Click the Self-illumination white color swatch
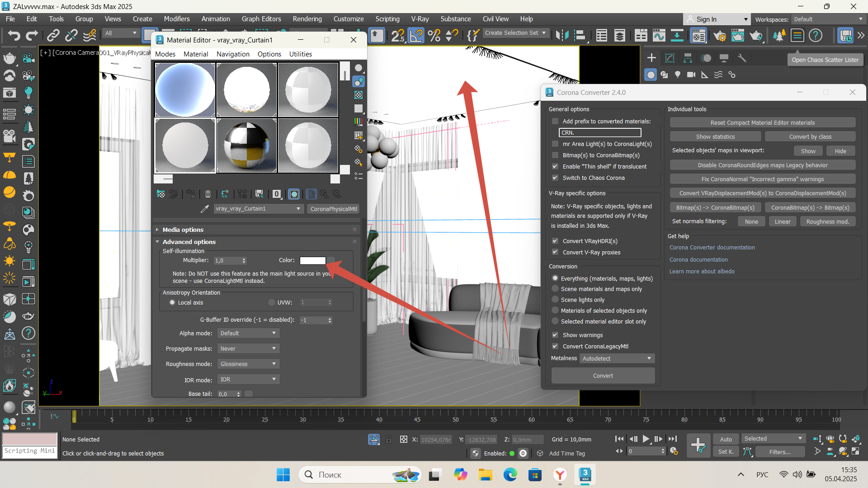 [x=313, y=260]
